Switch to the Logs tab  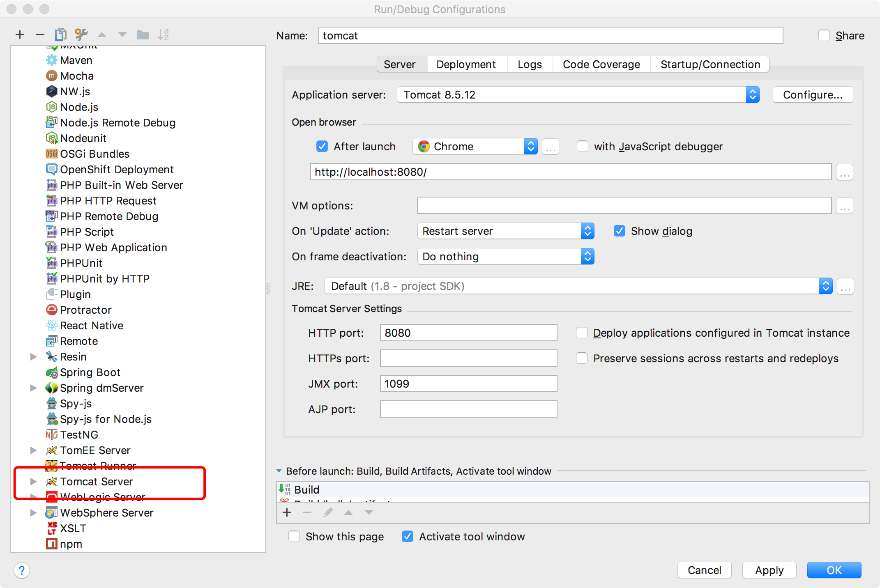tap(530, 64)
